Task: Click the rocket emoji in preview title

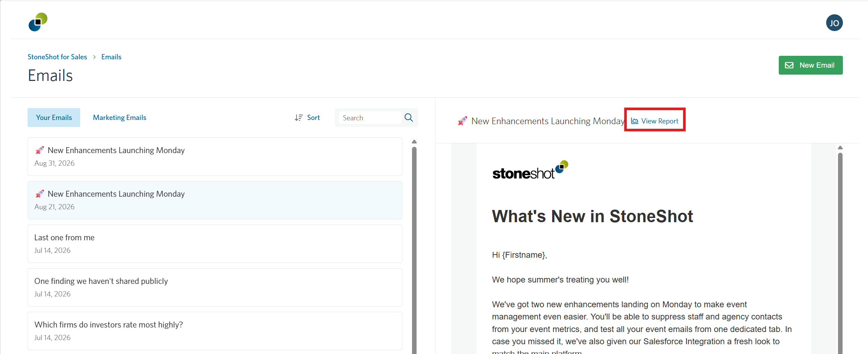Action: pyautogui.click(x=462, y=121)
